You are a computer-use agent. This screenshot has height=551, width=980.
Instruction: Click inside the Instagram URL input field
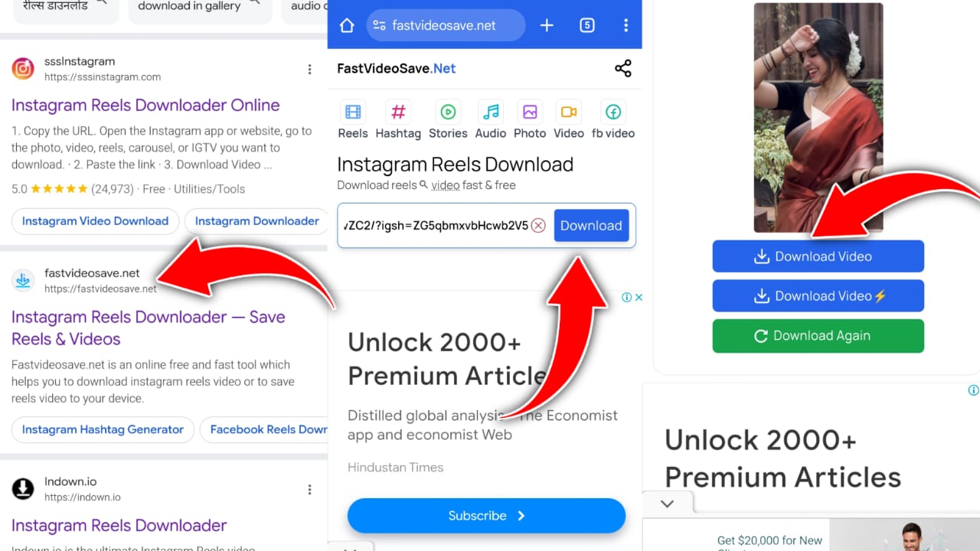pyautogui.click(x=436, y=226)
